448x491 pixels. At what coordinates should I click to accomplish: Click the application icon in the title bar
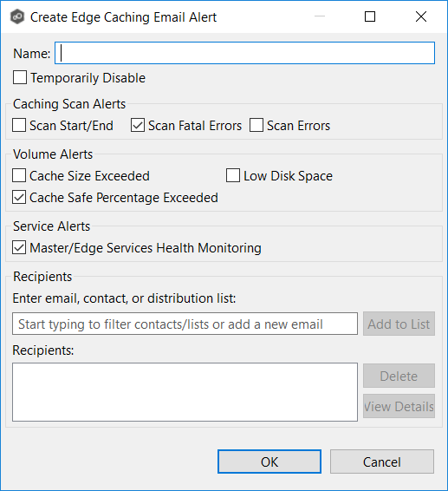click(16, 16)
